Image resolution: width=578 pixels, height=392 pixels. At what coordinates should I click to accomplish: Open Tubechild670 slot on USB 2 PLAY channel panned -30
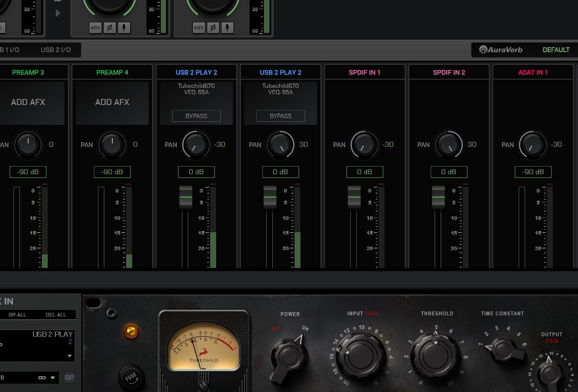[196, 86]
